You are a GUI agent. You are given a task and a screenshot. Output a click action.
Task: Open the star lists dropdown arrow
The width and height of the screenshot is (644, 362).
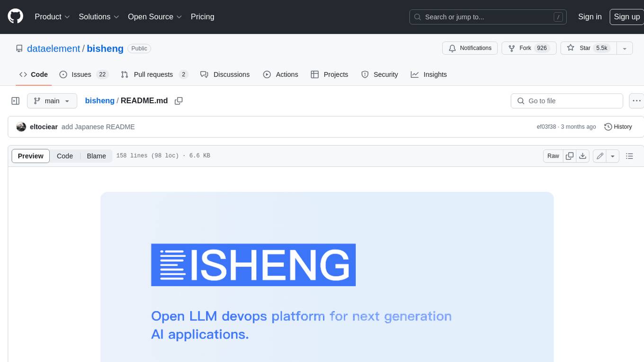625,48
